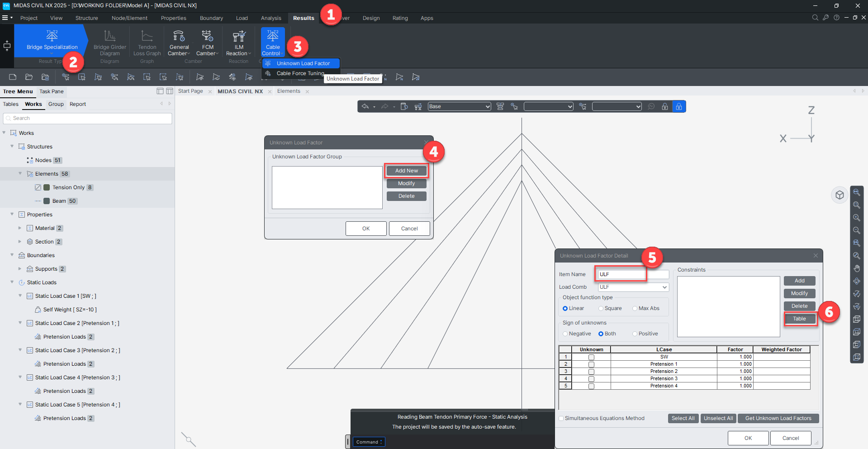Select the Material tree item
The height and width of the screenshot is (449, 868).
(x=45, y=228)
